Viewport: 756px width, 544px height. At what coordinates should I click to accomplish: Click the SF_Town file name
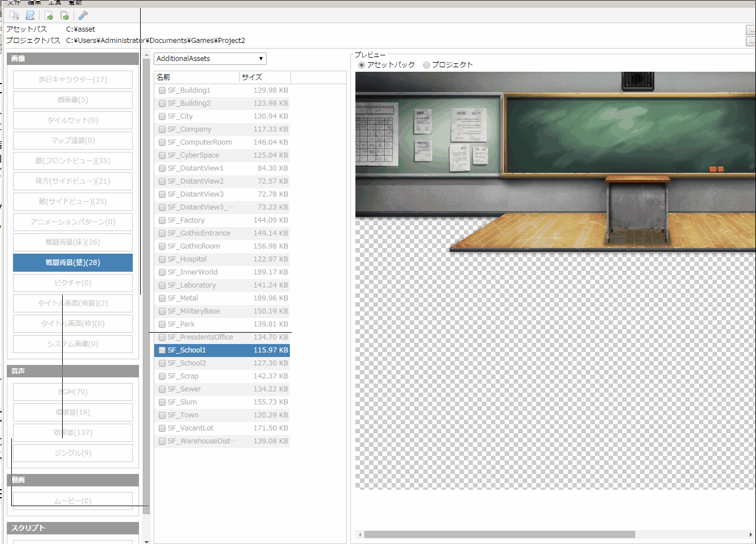(x=183, y=415)
